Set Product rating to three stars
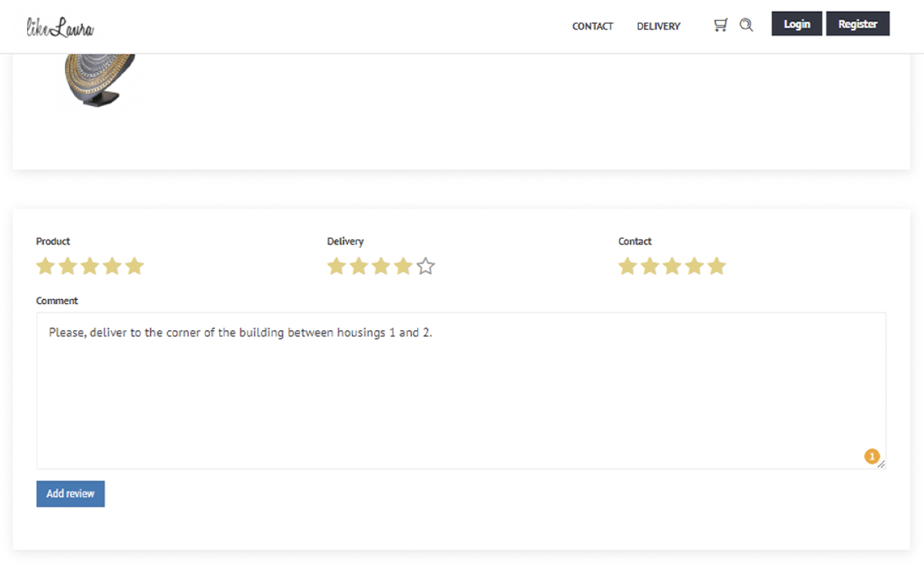This screenshot has height=570, width=924. coord(90,266)
